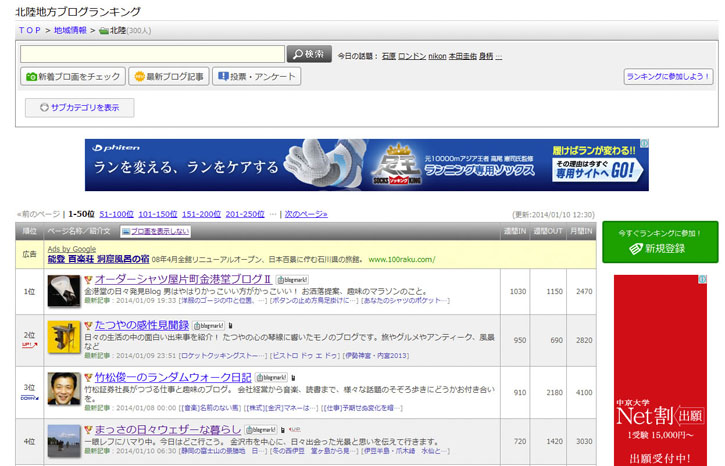The image size is (725, 466).
Task: Open たつやの感性見聞録 blog link
Action: point(141,325)
